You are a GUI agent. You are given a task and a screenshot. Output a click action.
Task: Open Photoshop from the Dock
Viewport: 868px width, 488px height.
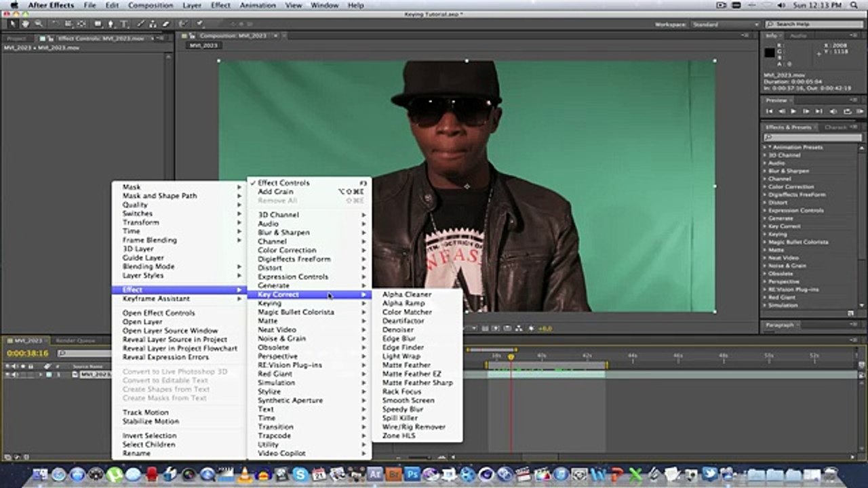point(412,474)
